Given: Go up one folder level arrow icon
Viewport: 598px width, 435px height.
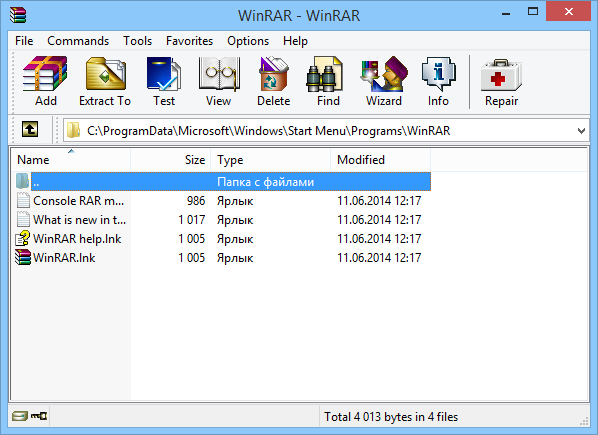Looking at the screenshot, I should (x=30, y=129).
